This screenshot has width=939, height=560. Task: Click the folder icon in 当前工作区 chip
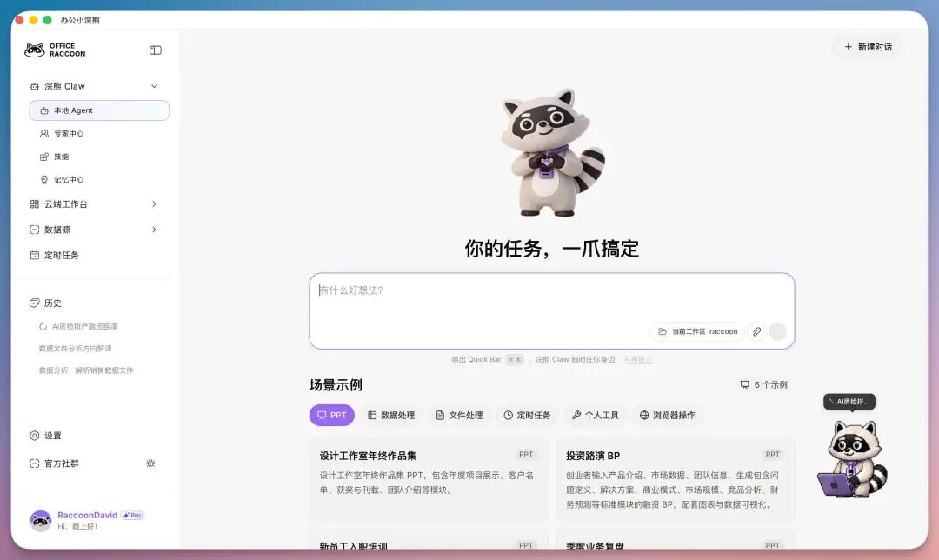click(x=663, y=331)
